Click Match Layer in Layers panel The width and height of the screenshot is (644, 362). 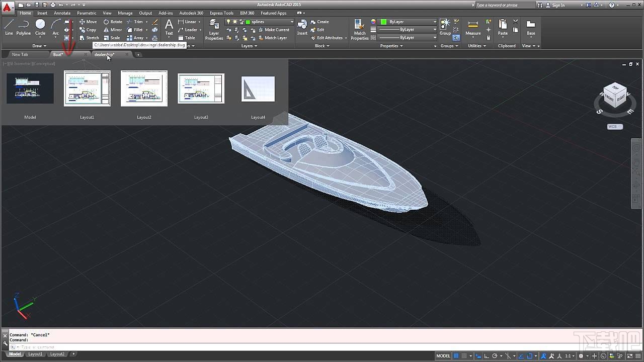tap(275, 38)
